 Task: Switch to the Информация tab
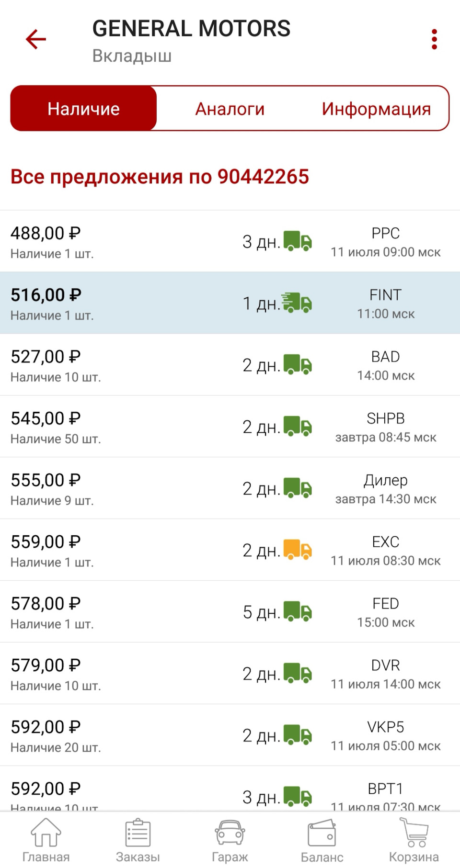[x=376, y=109]
